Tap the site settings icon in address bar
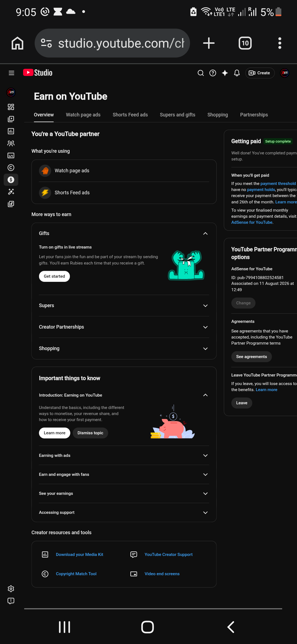Viewport: 297px width, 644px height. tap(46, 43)
